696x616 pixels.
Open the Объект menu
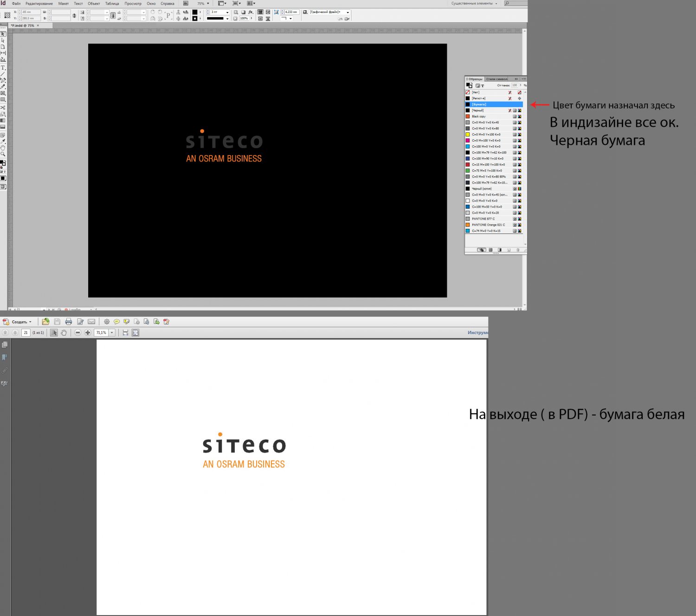[94, 4]
